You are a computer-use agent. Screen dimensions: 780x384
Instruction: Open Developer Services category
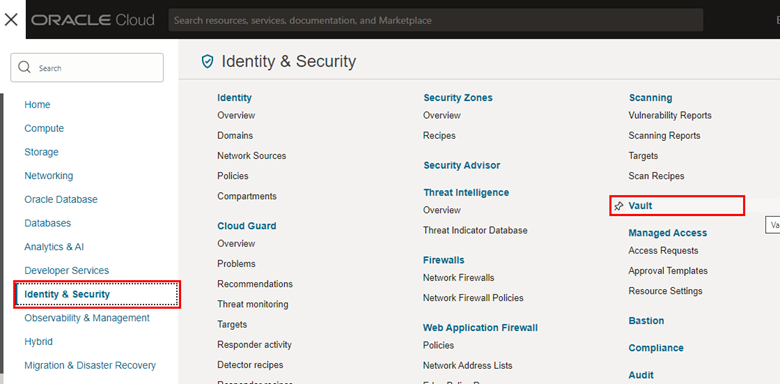pos(67,271)
